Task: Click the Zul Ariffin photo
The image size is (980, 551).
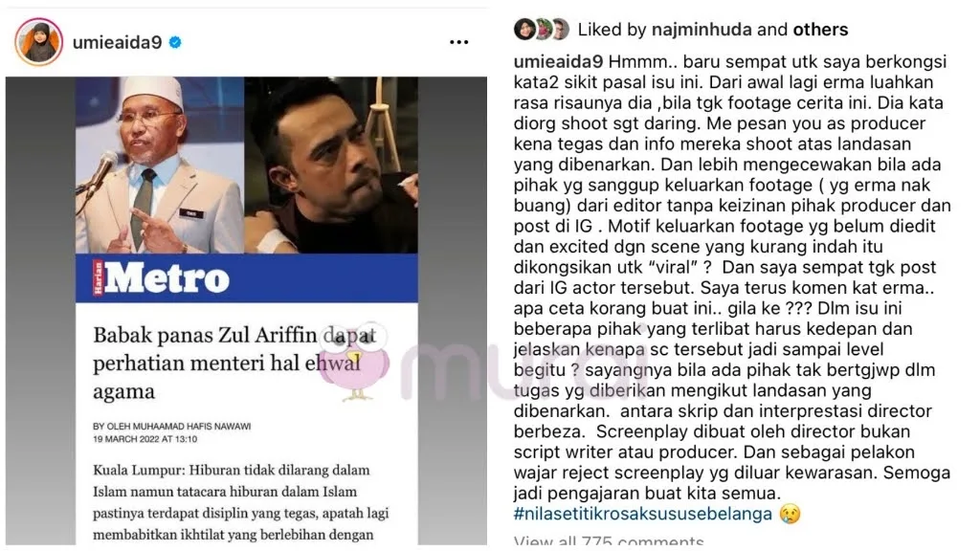Action: tap(331, 165)
